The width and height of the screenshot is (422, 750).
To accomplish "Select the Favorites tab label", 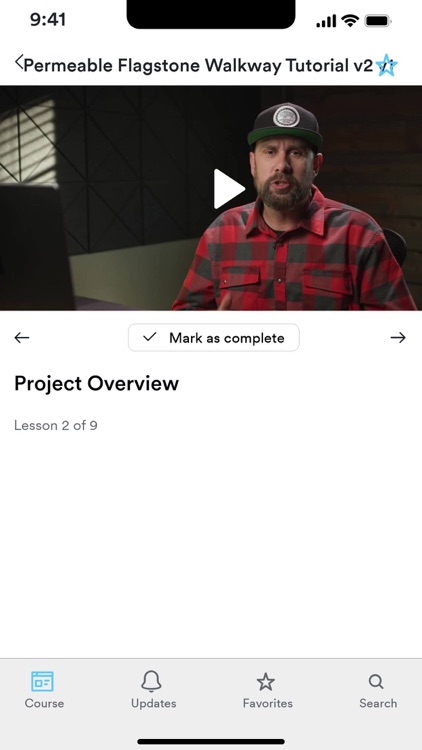I will [267, 703].
